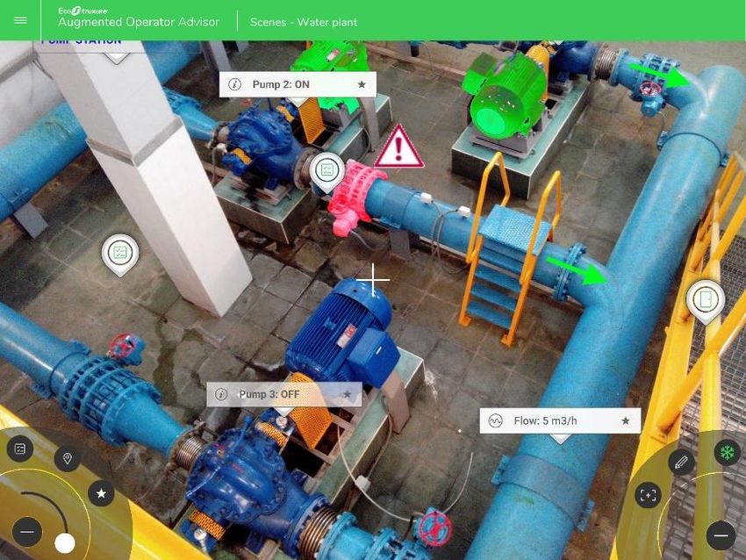Click the white slider knob on left wheel

coord(65,542)
